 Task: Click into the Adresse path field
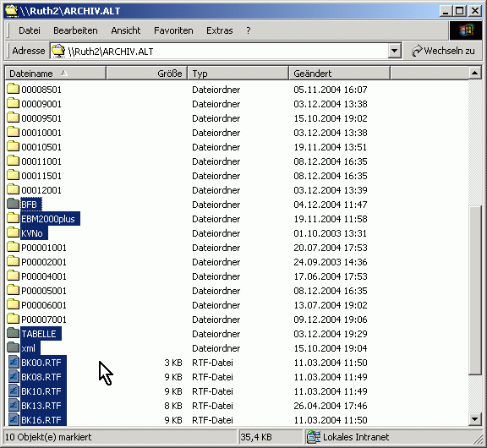(x=220, y=51)
